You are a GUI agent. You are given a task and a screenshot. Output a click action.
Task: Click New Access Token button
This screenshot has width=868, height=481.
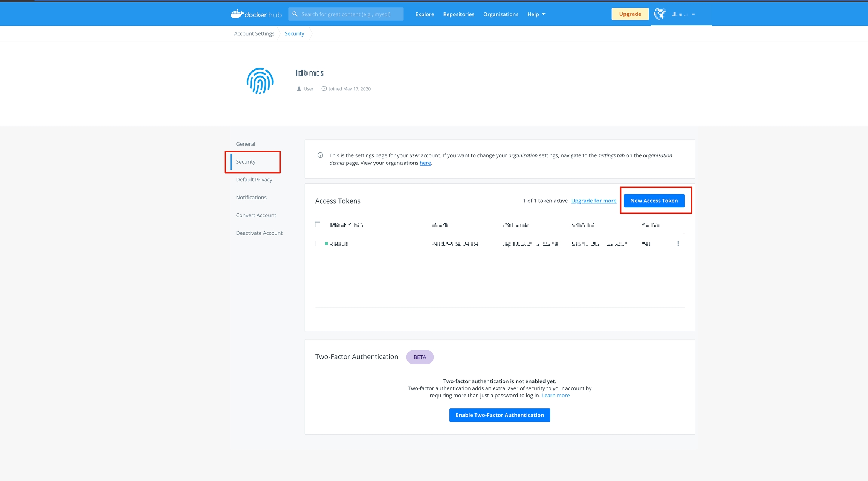point(654,201)
